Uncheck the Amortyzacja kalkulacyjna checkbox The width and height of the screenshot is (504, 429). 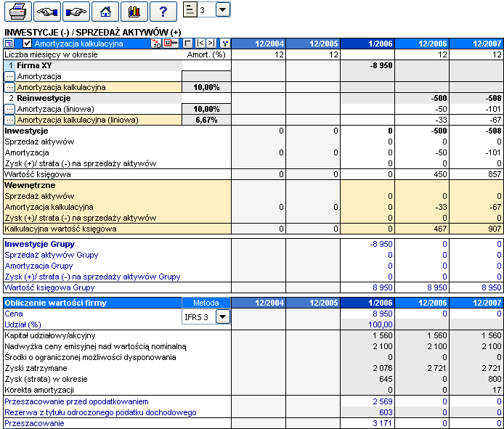pyautogui.click(x=28, y=44)
